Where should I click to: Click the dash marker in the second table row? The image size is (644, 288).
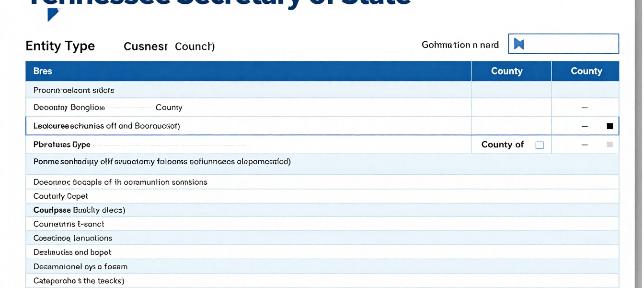(x=585, y=107)
